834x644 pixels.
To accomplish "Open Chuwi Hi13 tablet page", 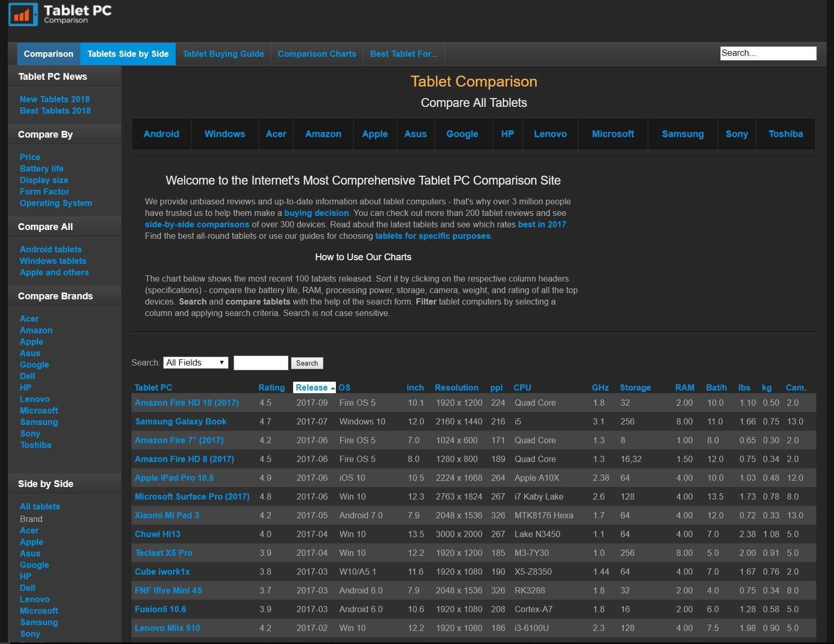I will 158,534.
